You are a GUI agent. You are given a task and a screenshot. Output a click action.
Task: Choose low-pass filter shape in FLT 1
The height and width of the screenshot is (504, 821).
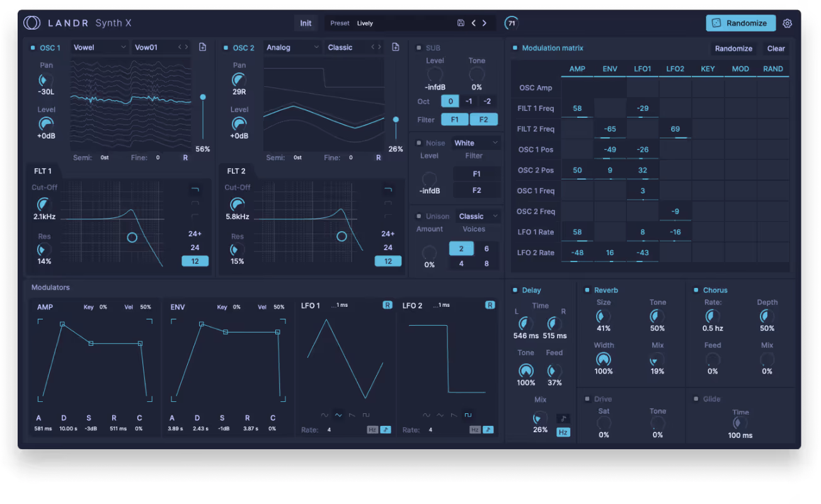tap(195, 190)
